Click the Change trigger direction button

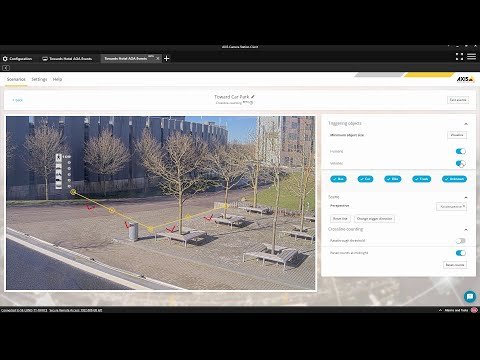click(374, 219)
